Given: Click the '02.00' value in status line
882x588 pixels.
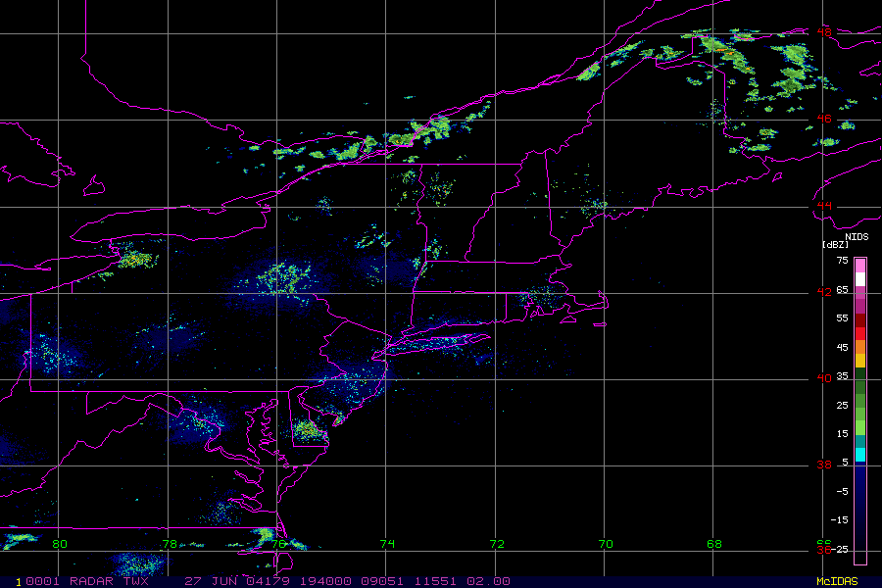Looking at the screenshot, I should tap(488, 581).
